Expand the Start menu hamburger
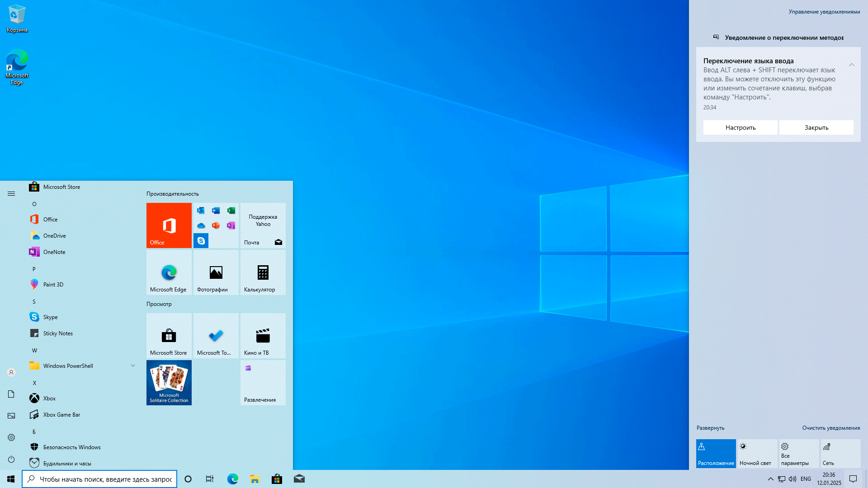Image resolution: width=868 pixels, height=488 pixels. click(x=11, y=193)
